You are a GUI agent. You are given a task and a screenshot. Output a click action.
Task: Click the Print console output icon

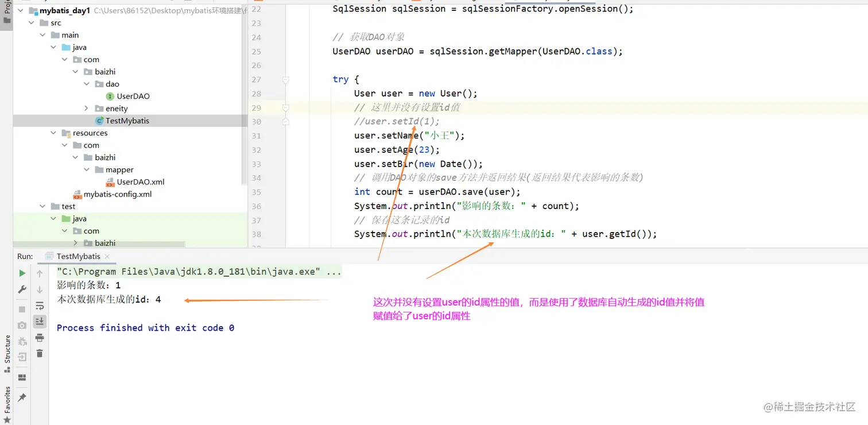tap(40, 337)
